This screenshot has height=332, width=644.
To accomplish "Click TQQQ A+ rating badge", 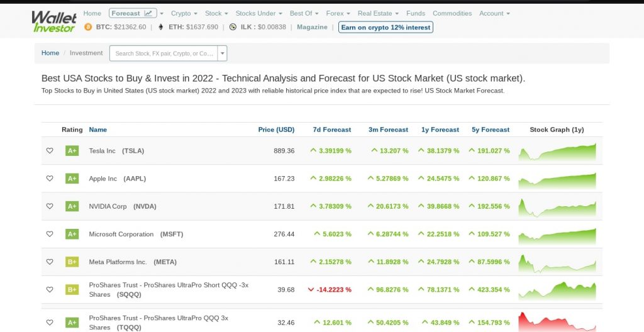I will pyautogui.click(x=72, y=323).
